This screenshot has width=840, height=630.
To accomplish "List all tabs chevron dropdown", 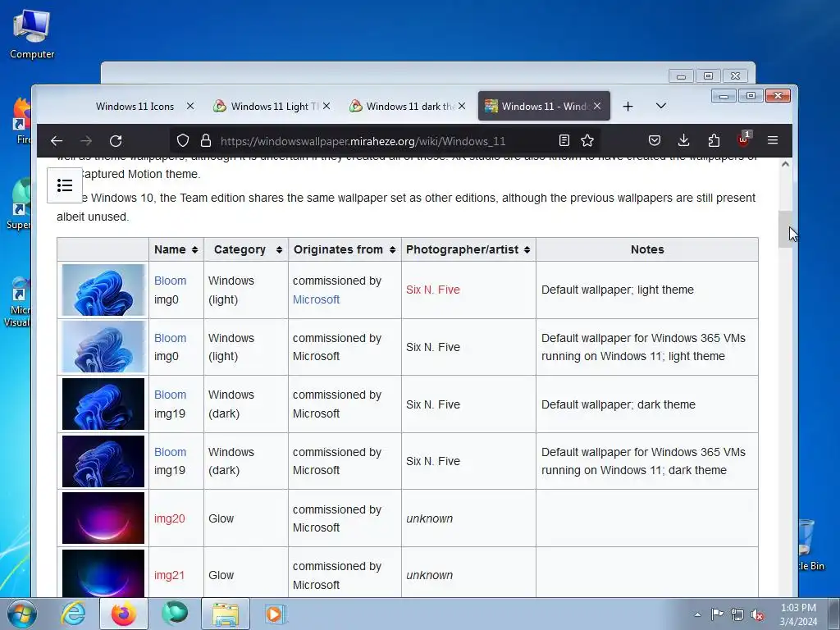I will [661, 106].
